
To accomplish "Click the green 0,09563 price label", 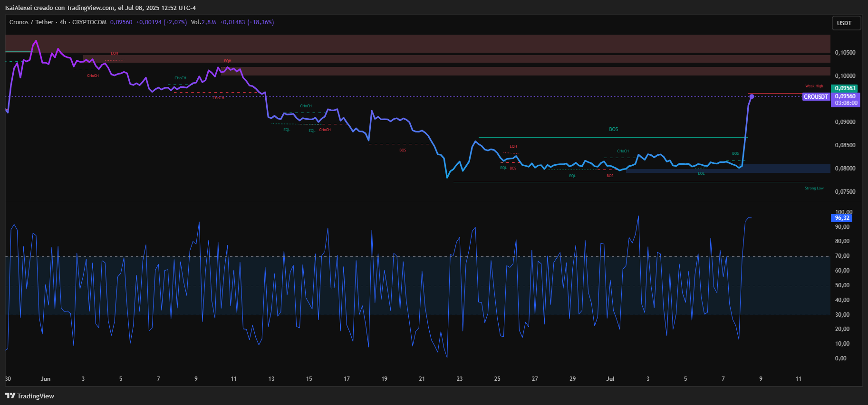I will click(845, 88).
